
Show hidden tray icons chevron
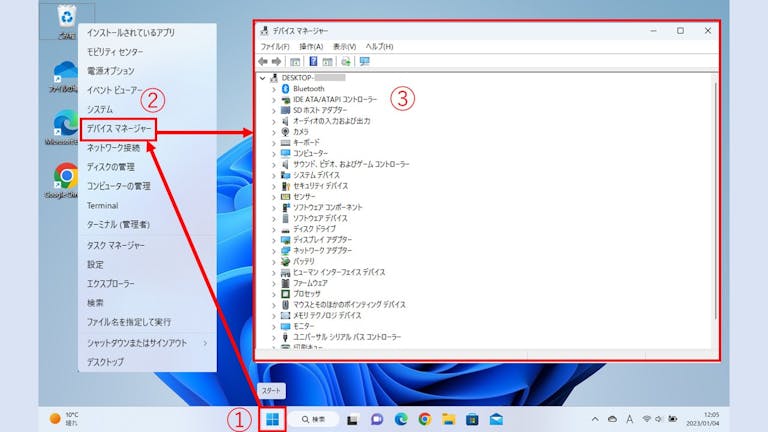pos(595,419)
